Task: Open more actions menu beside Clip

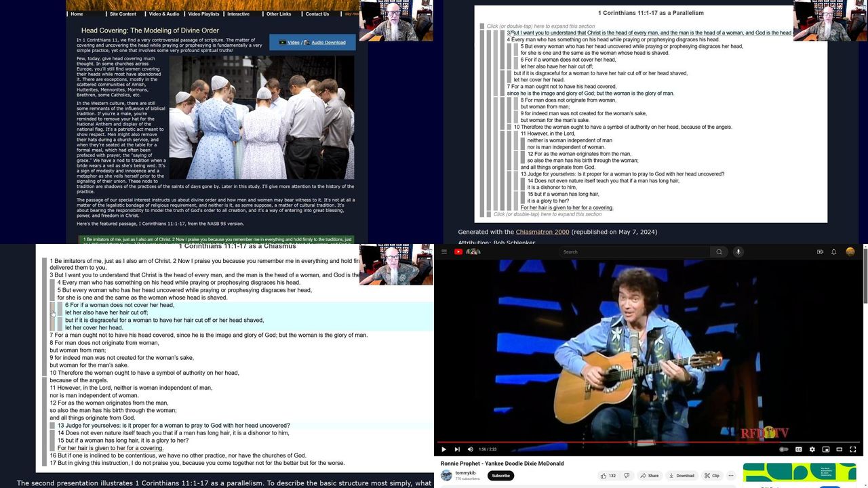Action: click(x=731, y=476)
